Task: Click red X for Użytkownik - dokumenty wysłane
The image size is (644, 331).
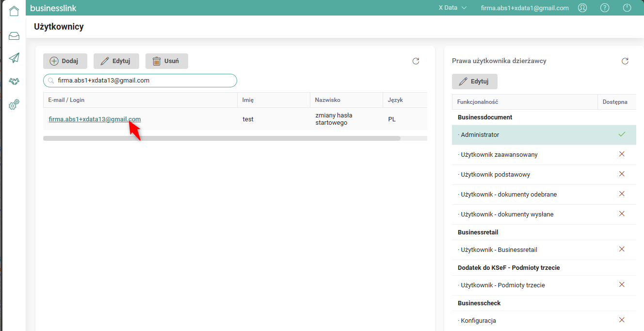Action: [x=622, y=214]
